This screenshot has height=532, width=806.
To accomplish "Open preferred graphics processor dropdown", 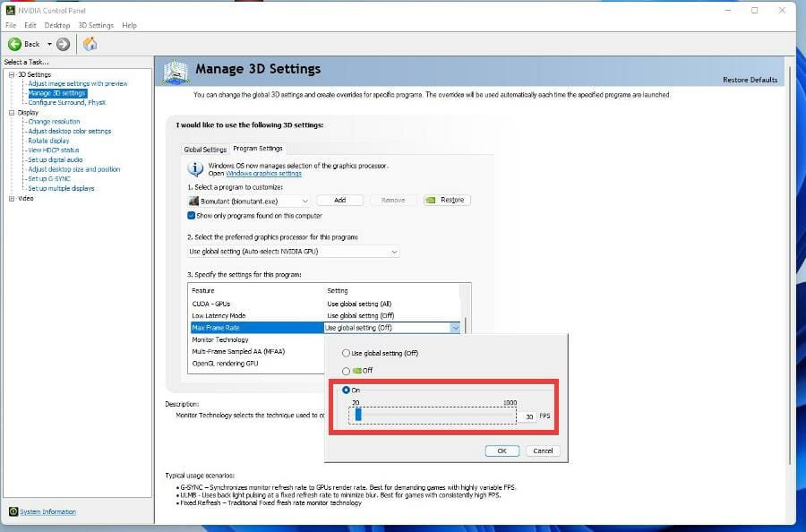I will (294, 252).
